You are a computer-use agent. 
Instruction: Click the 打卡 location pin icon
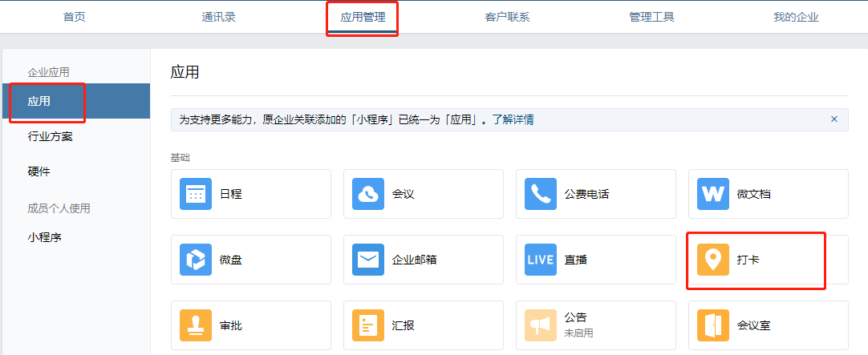(713, 260)
